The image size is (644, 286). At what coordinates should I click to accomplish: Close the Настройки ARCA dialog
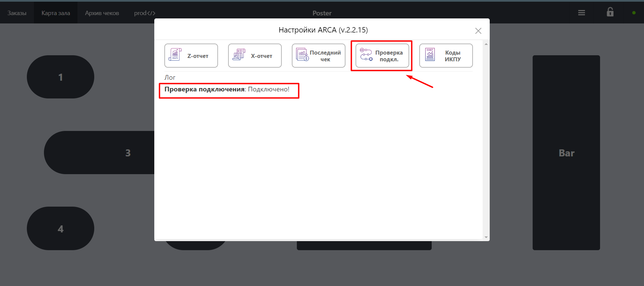pyautogui.click(x=478, y=31)
